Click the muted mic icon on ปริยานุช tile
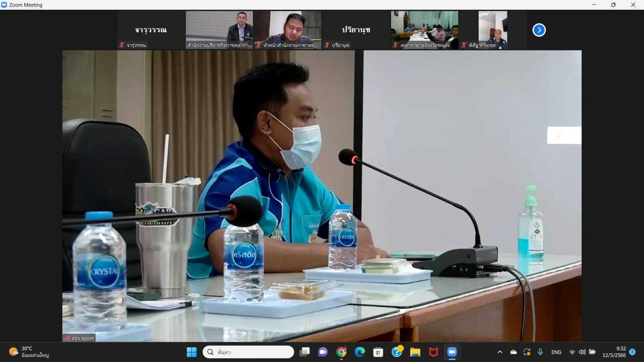The width and height of the screenshot is (644, 362). click(327, 45)
